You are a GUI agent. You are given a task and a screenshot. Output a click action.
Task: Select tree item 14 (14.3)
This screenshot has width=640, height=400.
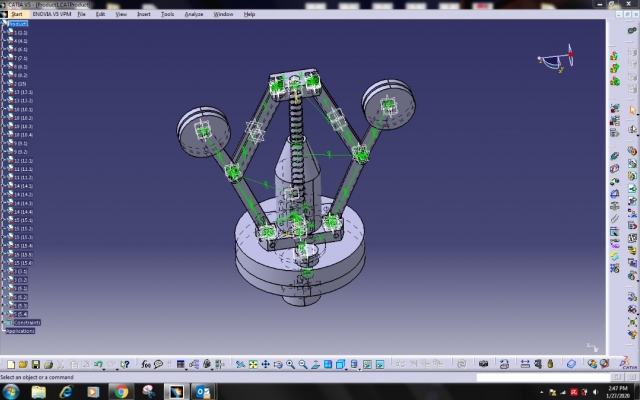tap(23, 203)
